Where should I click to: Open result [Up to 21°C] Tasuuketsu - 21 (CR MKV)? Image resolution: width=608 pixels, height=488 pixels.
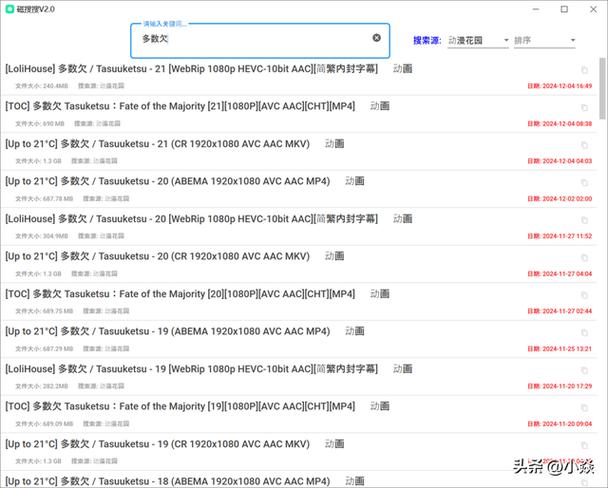click(x=157, y=144)
